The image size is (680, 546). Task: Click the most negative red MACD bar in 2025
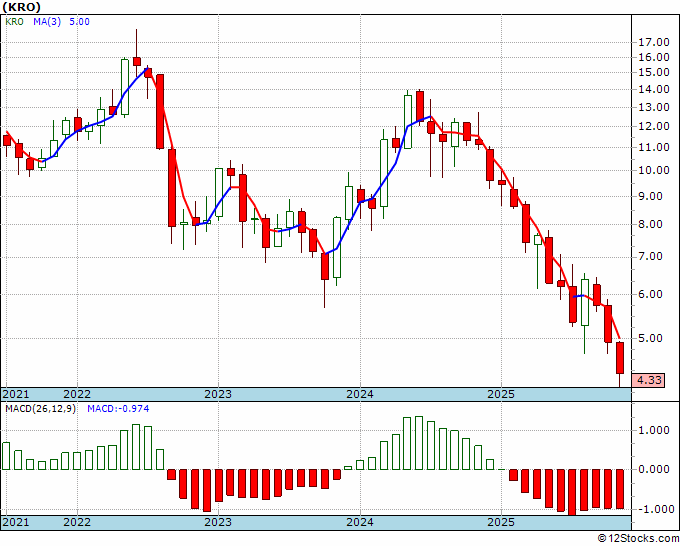(572, 492)
